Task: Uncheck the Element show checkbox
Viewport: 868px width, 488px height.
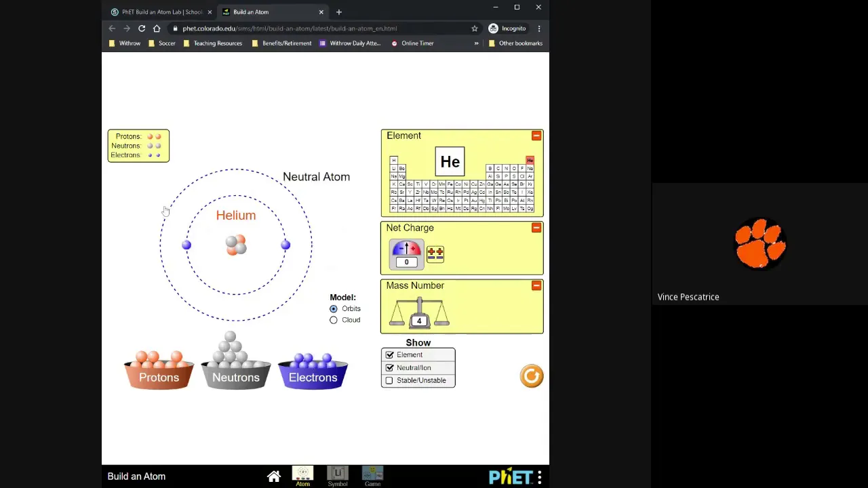Action: coord(389,355)
